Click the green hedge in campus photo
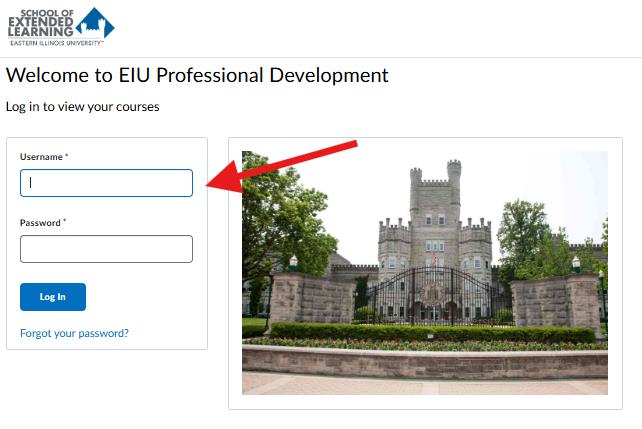This screenshot has width=642, height=429. [x=432, y=333]
